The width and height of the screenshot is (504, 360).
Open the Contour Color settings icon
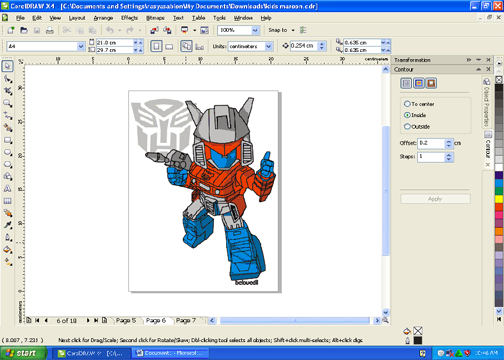point(419,83)
